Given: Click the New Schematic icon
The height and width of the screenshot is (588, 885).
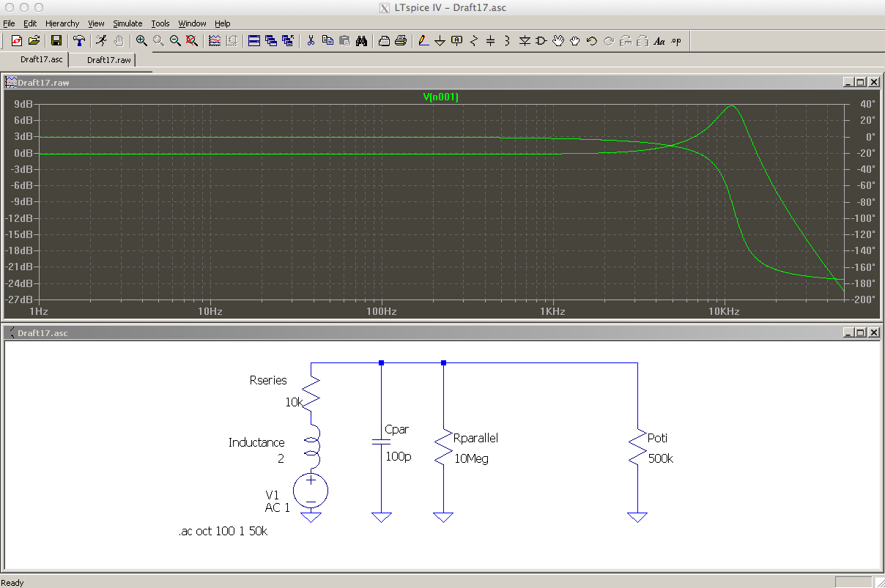Looking at the screenshot, I should click(x=16, y=41).
